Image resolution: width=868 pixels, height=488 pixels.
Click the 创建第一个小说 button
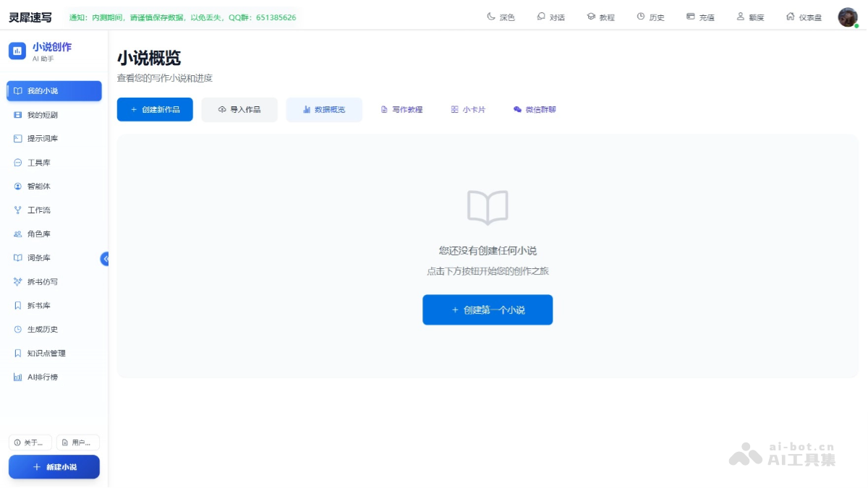[x=488, y=309]
